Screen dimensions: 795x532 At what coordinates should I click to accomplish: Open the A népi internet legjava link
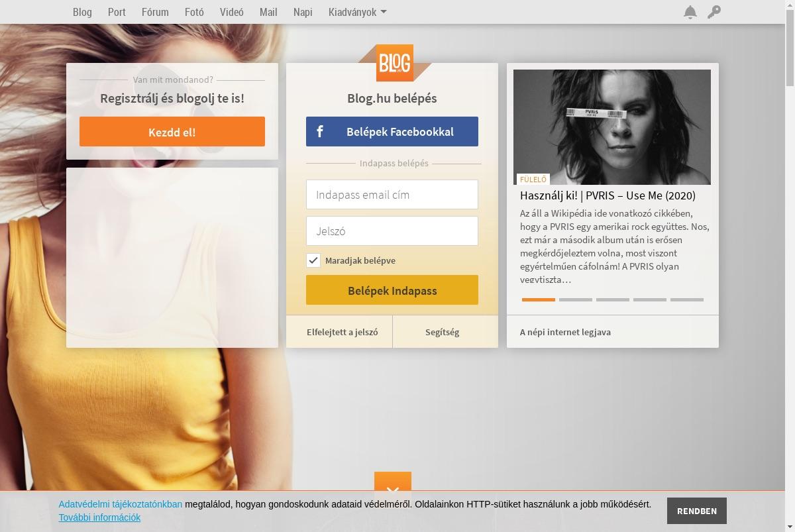click(565, 332)
